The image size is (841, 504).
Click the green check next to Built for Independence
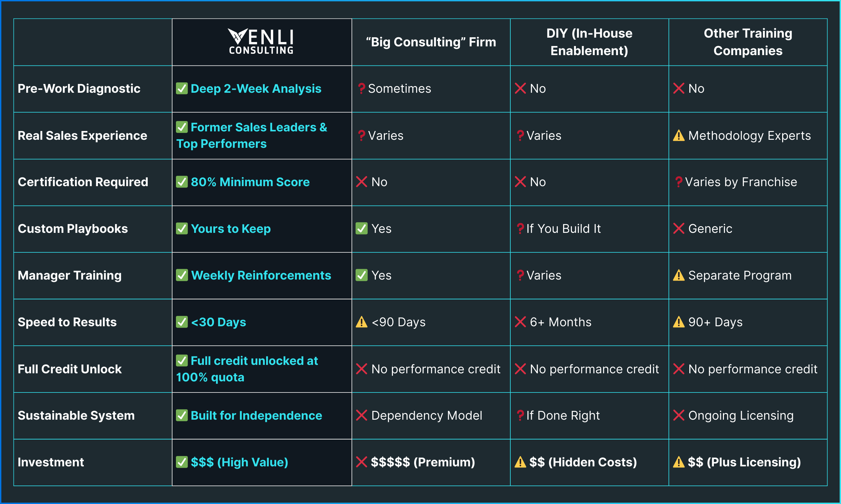coord(182,415)
